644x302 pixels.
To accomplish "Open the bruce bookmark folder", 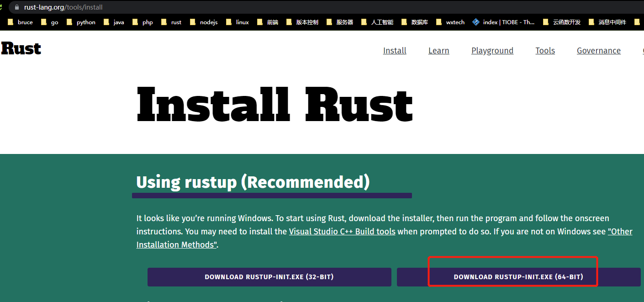I will pos(20,22).
